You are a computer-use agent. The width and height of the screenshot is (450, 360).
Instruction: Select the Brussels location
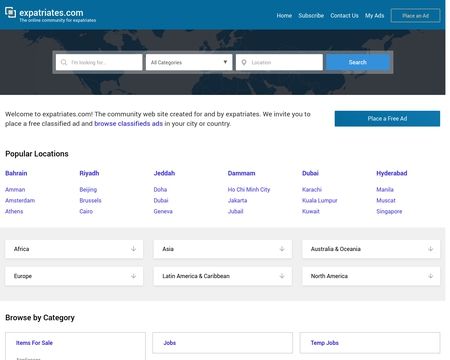click(x=90, y=201)
